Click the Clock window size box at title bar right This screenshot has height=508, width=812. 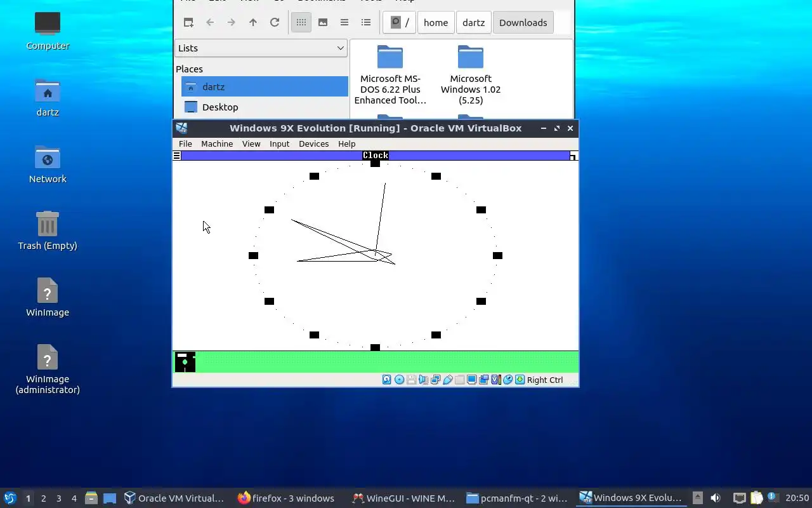click(x=573, y=156)
